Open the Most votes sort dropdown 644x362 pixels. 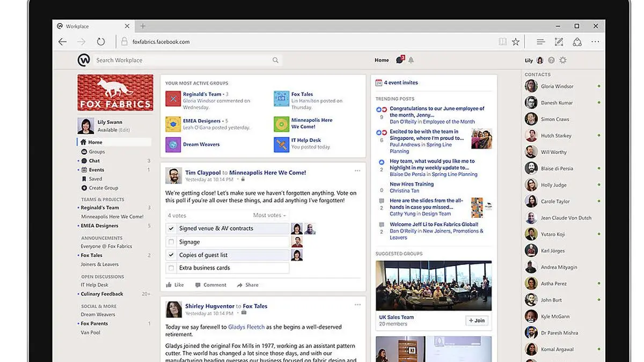tap(269, 215)
